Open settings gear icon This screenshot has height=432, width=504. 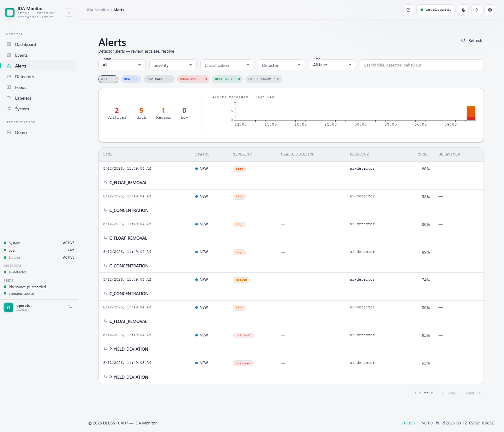coord(490,10)
